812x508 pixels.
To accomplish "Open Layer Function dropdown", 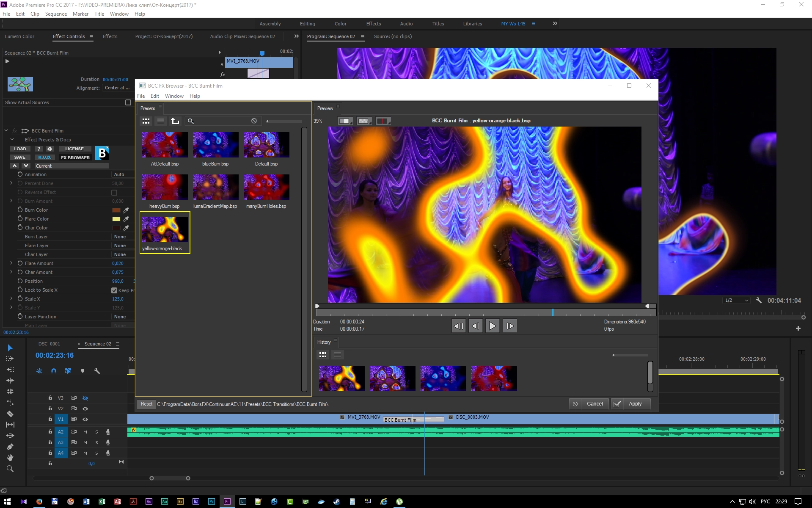I will coord(122,317).
